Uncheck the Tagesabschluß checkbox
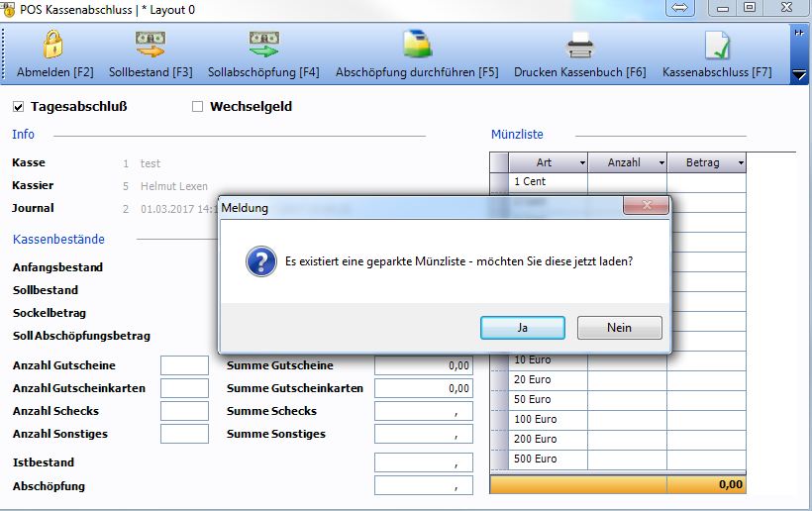 pyautogui.click(x=19, y=107)
